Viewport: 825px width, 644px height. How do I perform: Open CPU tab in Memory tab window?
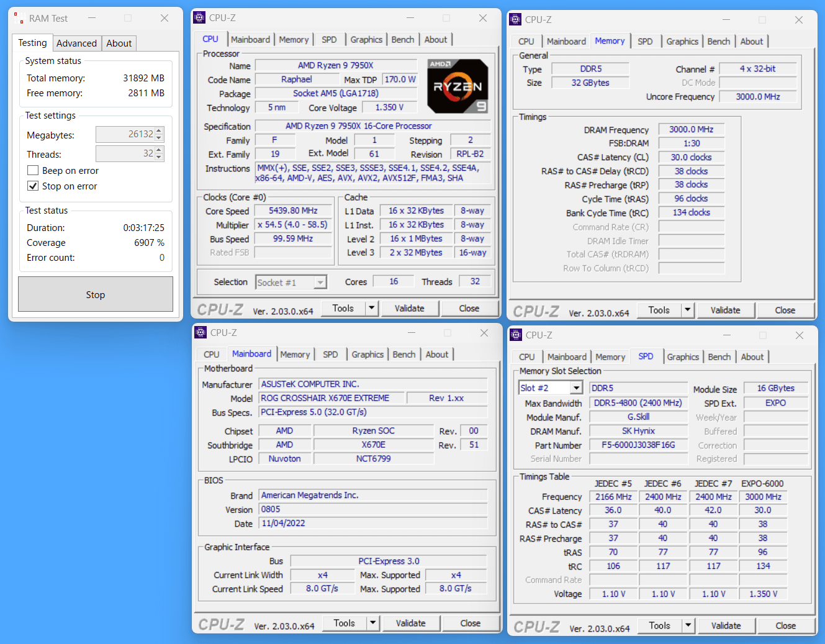(526, 42)
